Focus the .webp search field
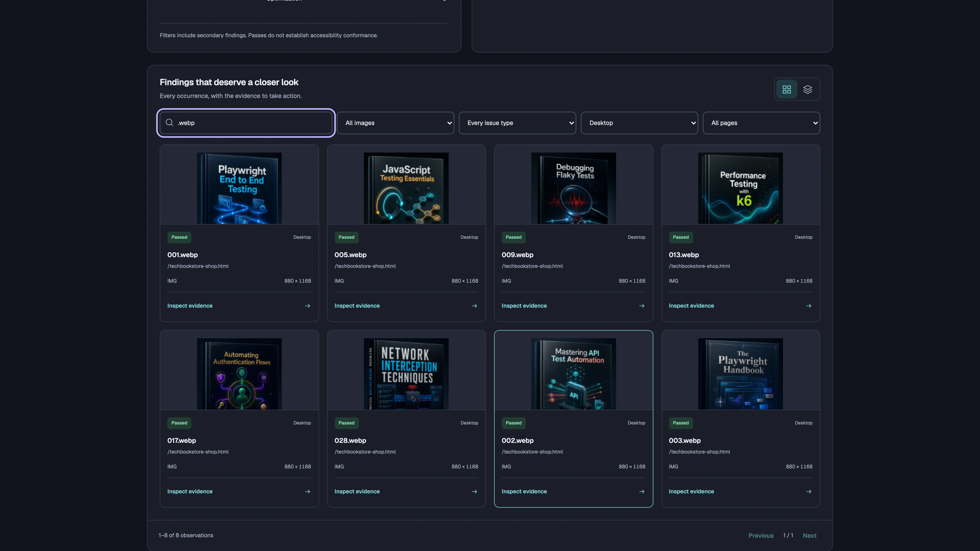 [246, 123]
